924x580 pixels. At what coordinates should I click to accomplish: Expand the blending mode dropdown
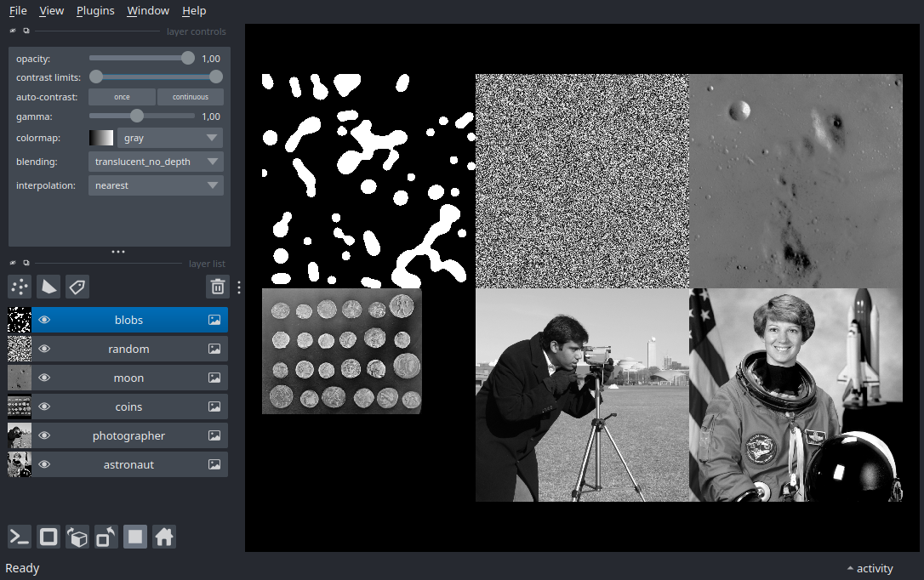pyautogui.click(x=156, y=162)
